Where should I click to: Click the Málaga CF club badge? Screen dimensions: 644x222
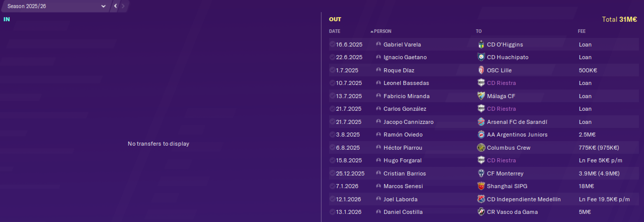click(x=481, y=96)
